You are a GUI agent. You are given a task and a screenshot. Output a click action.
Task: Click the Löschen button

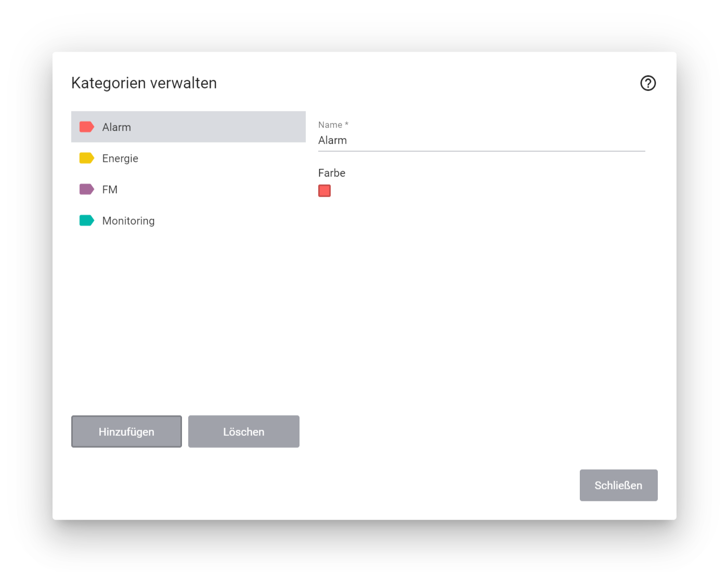tap(244, 432)
